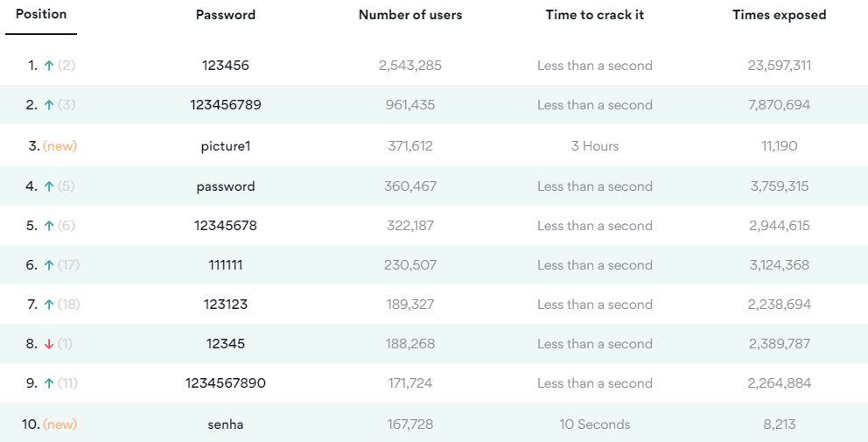Image resolution: width=868 pixels, height=442 pixels.
Task: Click the up arrow in the password row
Action: tap(49, 186)
